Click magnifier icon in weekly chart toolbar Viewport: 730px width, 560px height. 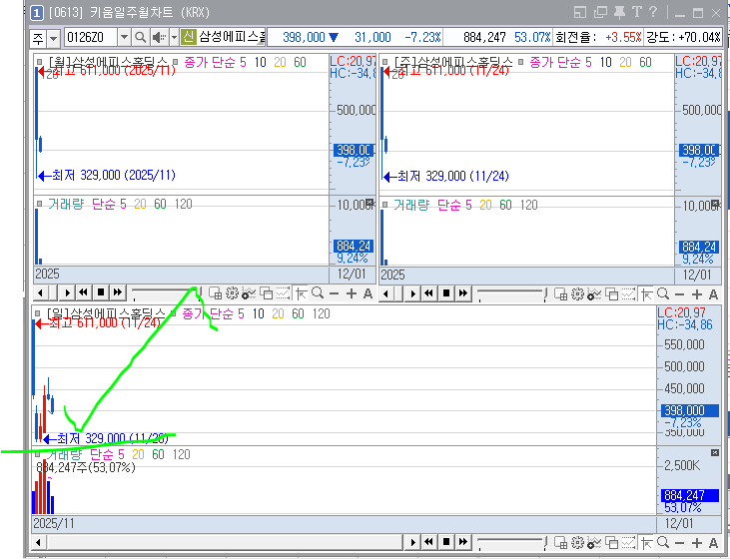[x=663, y=294]
